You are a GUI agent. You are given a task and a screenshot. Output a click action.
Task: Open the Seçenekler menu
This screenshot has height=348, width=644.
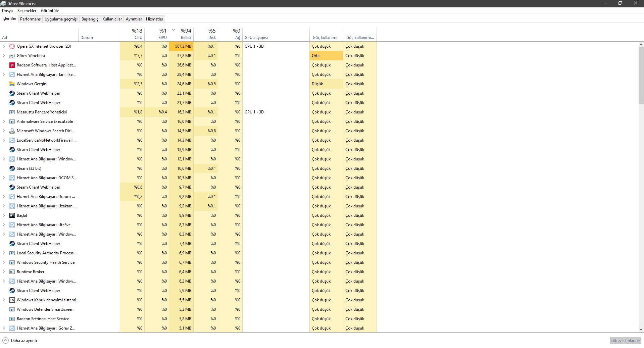pyautogui.click(x=27, y=11)
